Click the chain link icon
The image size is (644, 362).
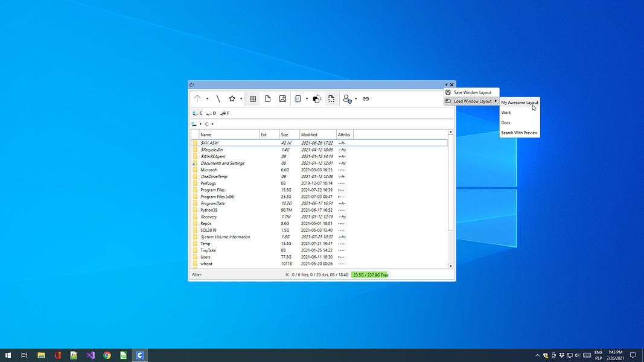365,99
